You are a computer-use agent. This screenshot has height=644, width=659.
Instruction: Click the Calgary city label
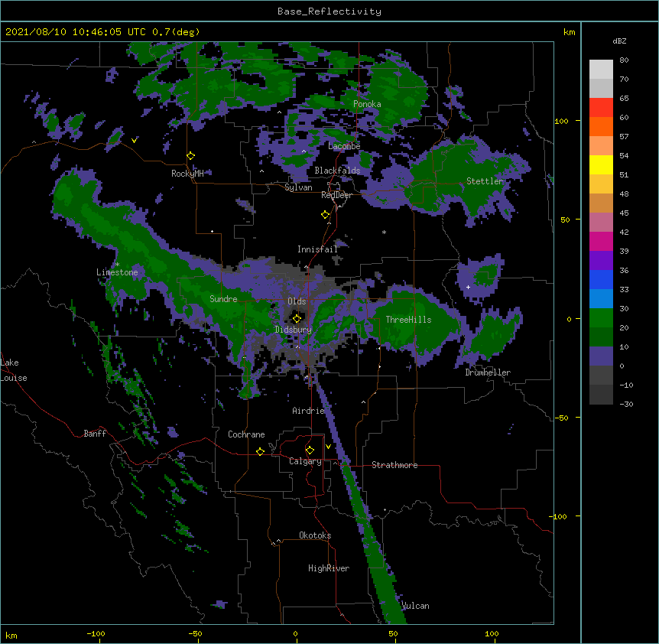[305, 461]
